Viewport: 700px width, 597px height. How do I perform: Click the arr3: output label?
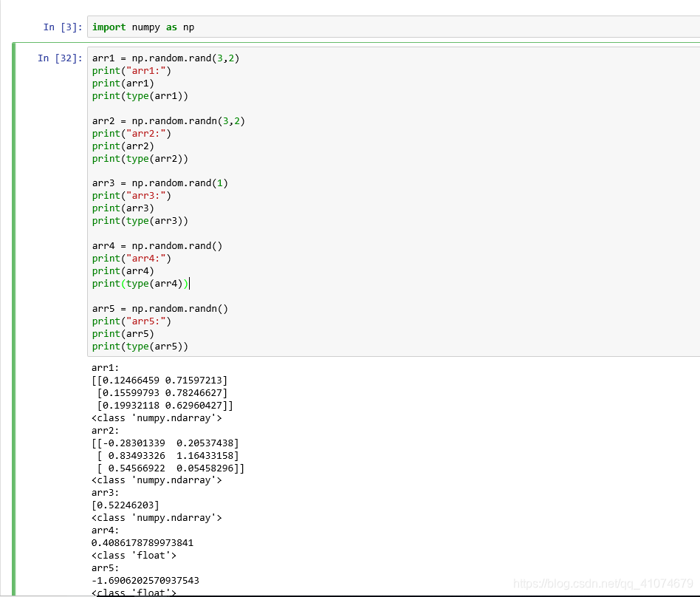(106, 492)
